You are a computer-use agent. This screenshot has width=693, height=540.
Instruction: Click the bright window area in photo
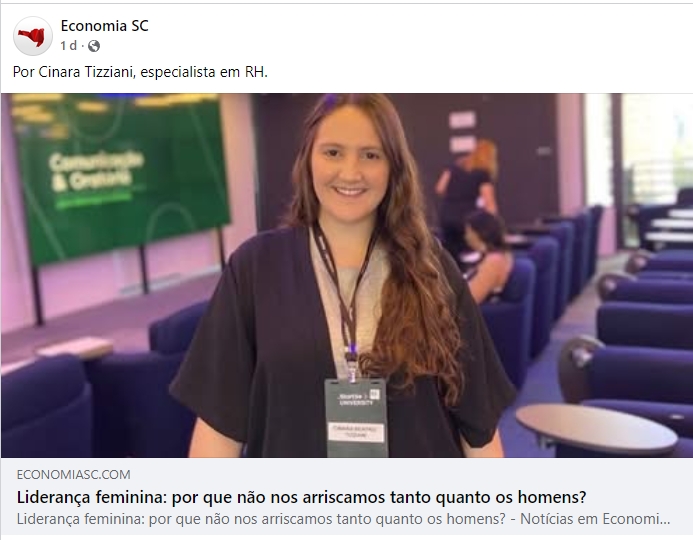coord(656,150)
